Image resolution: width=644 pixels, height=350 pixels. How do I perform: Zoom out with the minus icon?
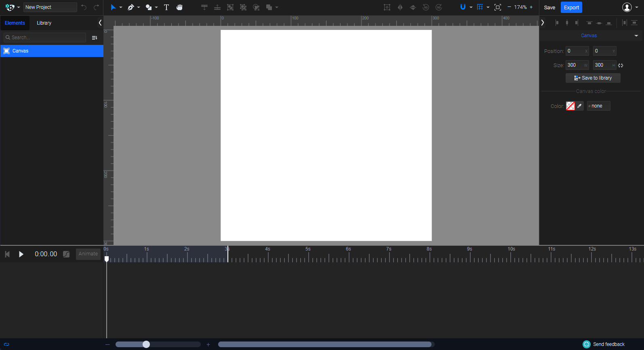point(509,7)
